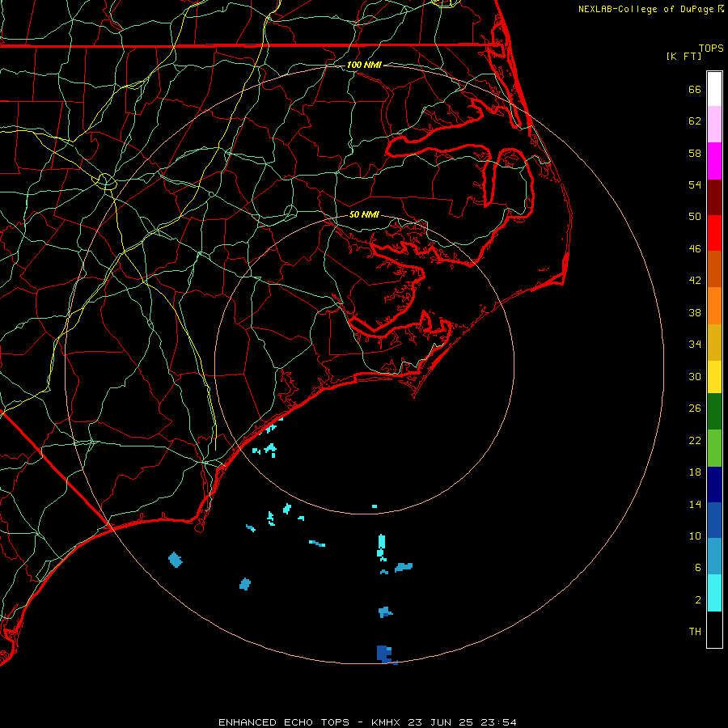This screenshot has height=728, width=728.
Task: Select the black TH threshold swatch
Action: [x=714, y=629]
